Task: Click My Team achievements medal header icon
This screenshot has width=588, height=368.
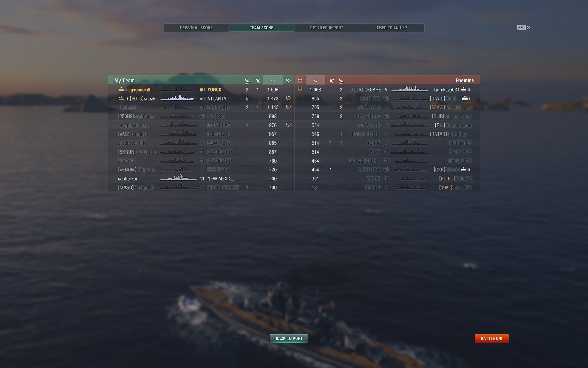Action: [x=288, y=80]
